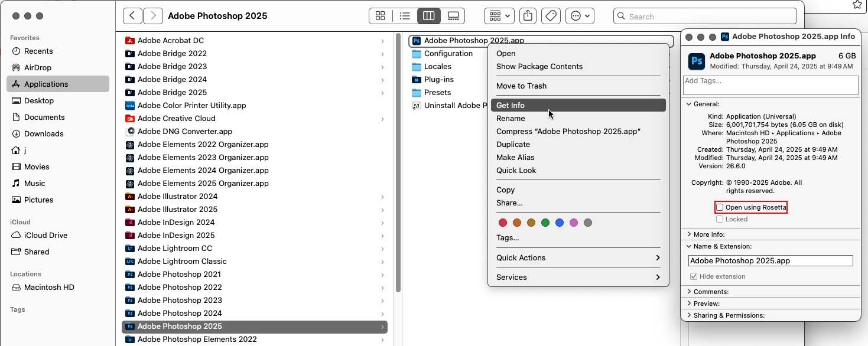The width and height of the screenshot is (868, 346).
Task: Switch Finder to icon view
Action: (x=381, y=16)
